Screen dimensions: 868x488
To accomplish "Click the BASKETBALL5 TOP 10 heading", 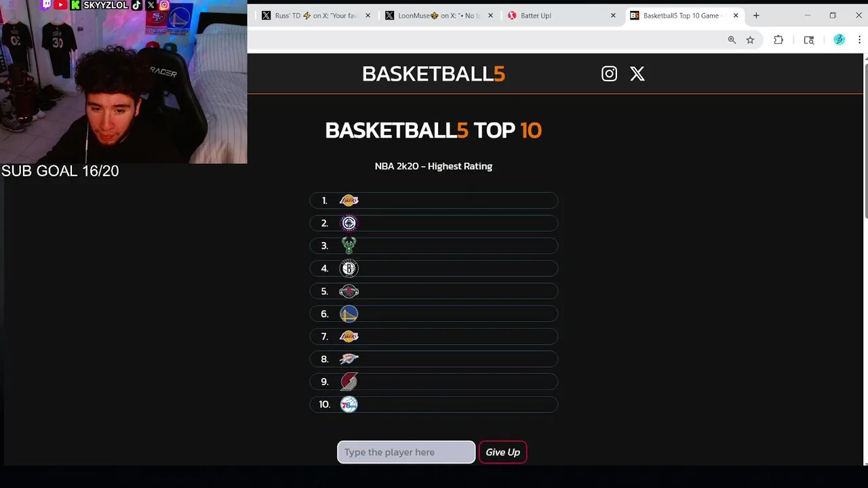I will pyautogui.click(x=433, y=130).
